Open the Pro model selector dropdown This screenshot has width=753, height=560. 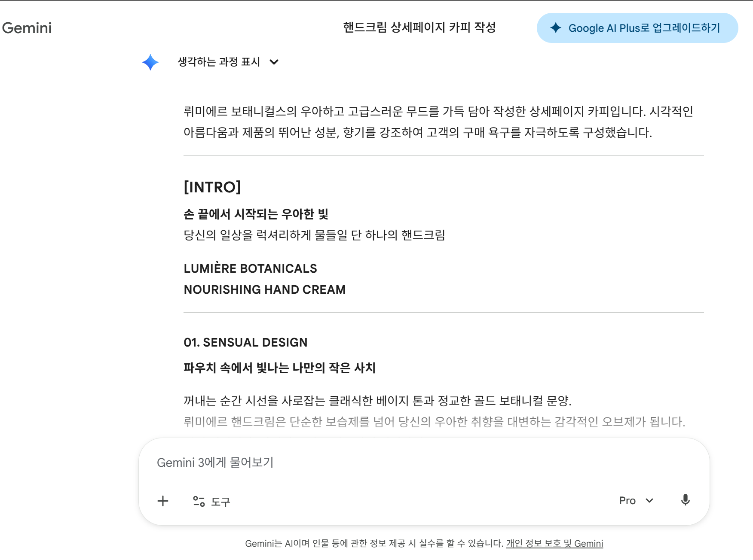coord(636,500)
